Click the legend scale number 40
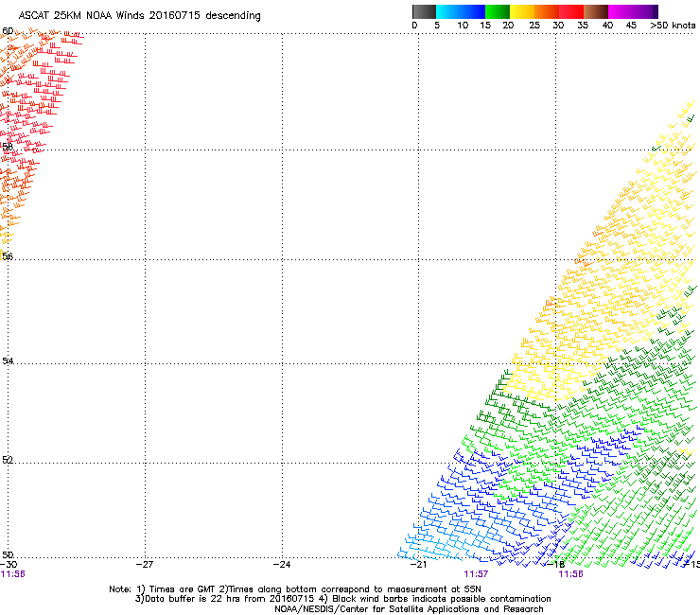700x615 pixels. tap(607, 26)
